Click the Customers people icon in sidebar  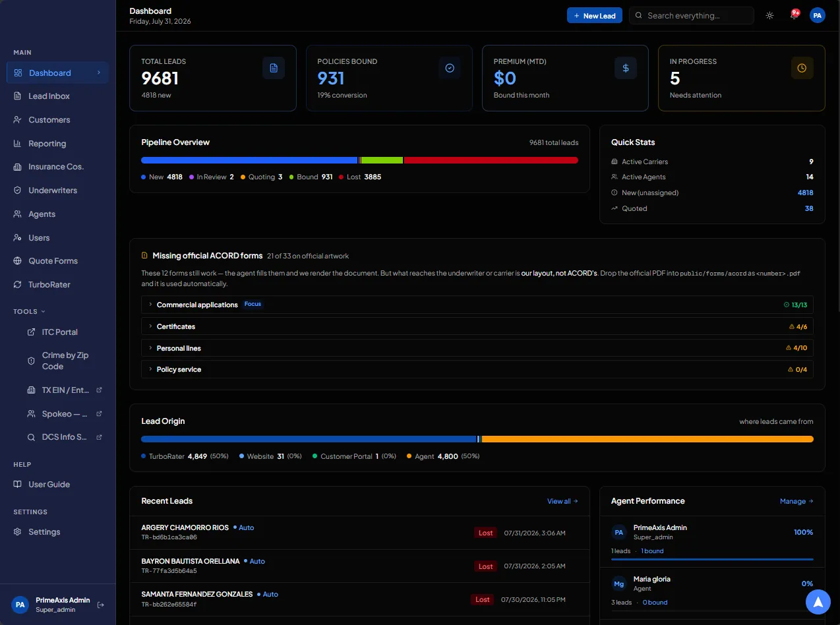tap(18, 120)
